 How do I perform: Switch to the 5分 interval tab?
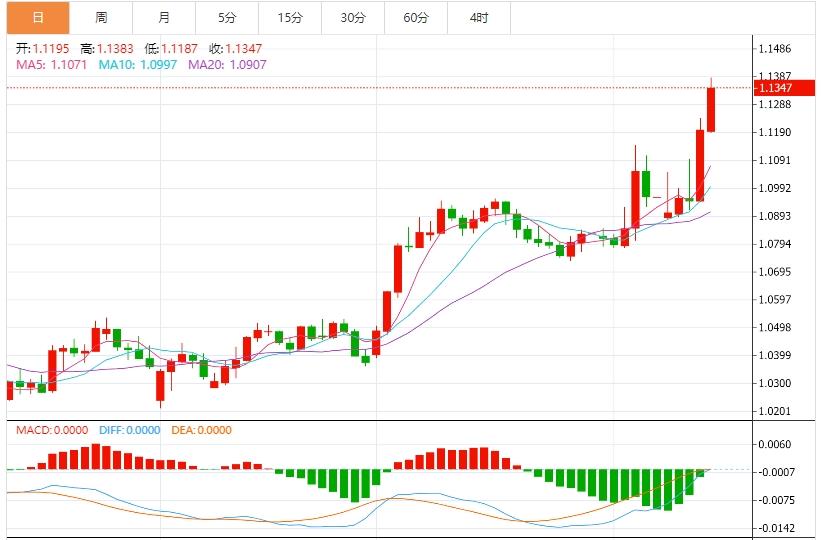pos(227,18)
